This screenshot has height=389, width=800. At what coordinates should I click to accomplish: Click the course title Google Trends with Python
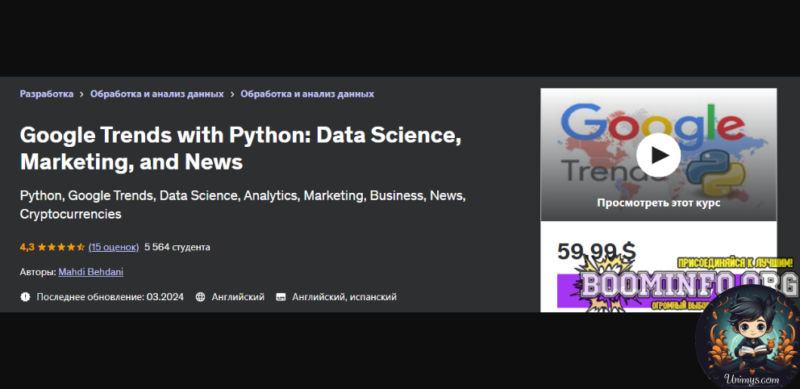(241, 148)
